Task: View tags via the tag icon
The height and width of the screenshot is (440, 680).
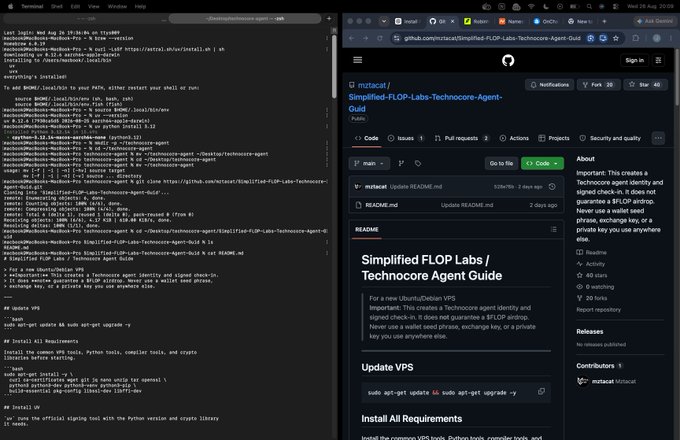Action: coord(418,163)
